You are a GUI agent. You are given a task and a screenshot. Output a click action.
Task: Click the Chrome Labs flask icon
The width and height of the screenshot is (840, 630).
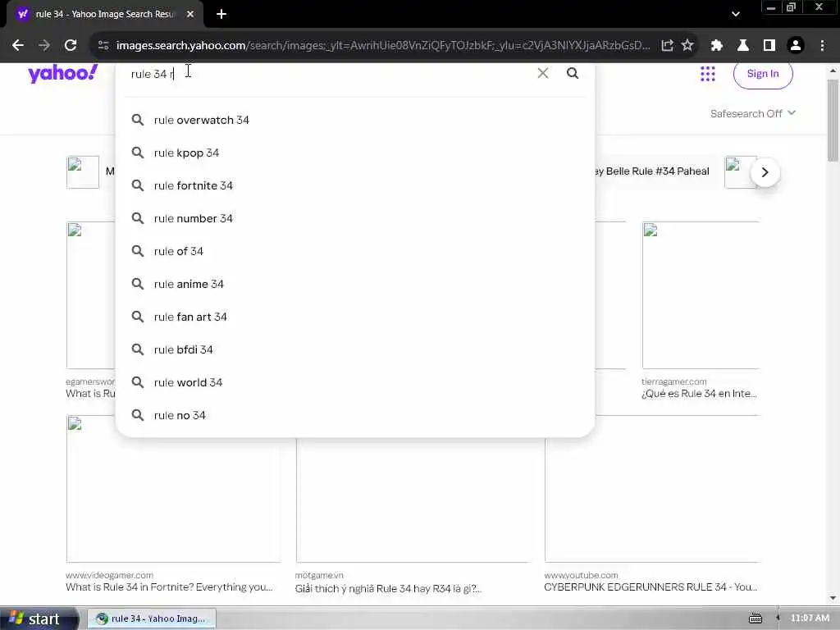pos(743,46)
